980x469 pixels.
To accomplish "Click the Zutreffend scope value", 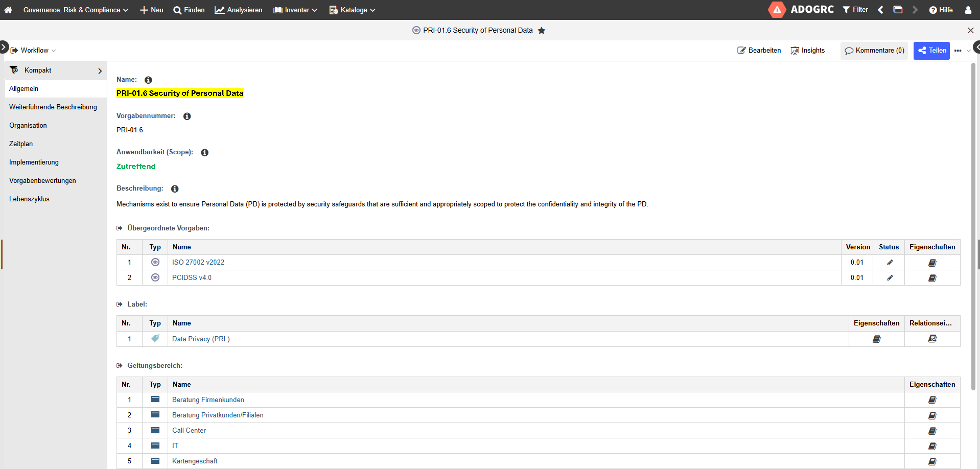I will pos(136,166).
